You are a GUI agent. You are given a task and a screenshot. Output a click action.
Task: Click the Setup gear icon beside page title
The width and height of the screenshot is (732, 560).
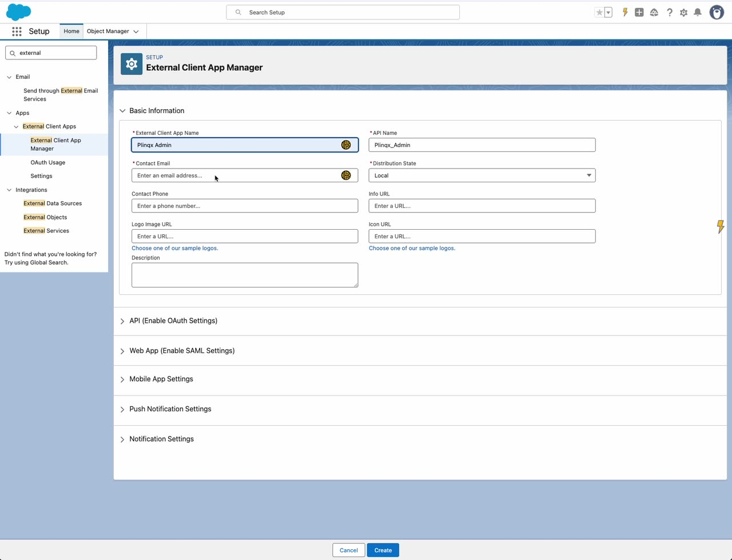[x=132, y=64]
